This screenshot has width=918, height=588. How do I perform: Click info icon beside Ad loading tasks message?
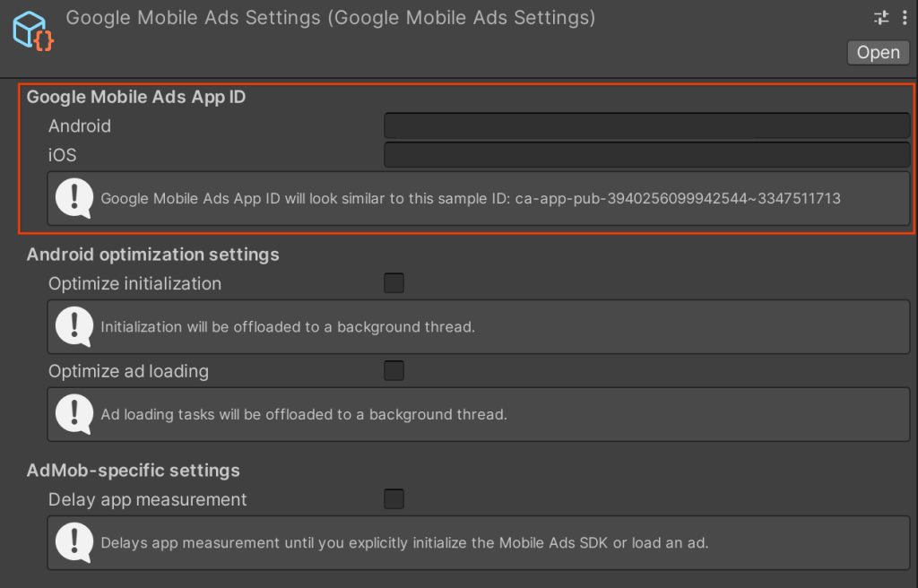[74, 414]
